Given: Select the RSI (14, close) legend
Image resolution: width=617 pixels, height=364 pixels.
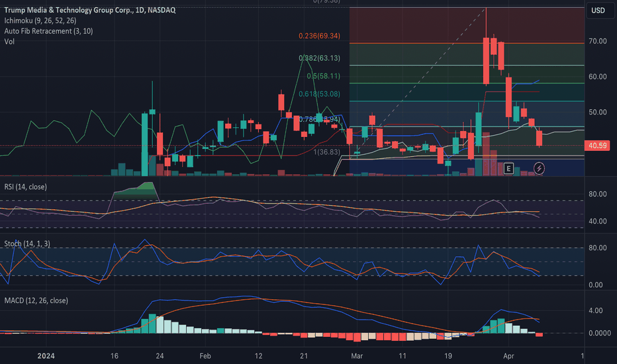Looking at the screenshot, I should pos(26,187).
